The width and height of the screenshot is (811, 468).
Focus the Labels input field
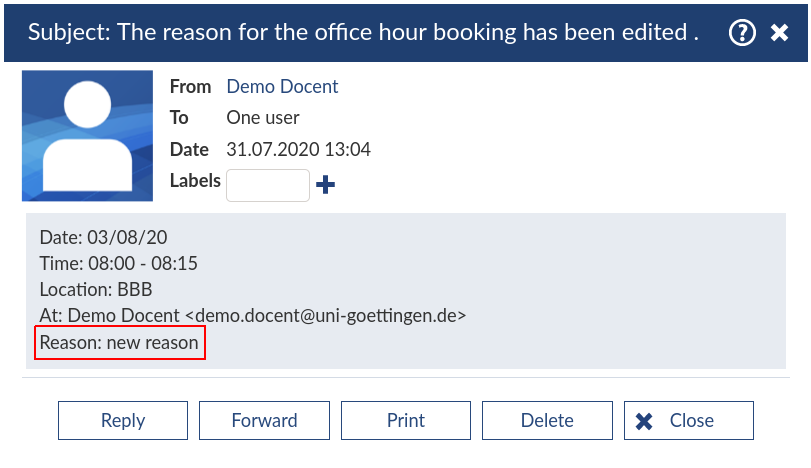(268, 185)
